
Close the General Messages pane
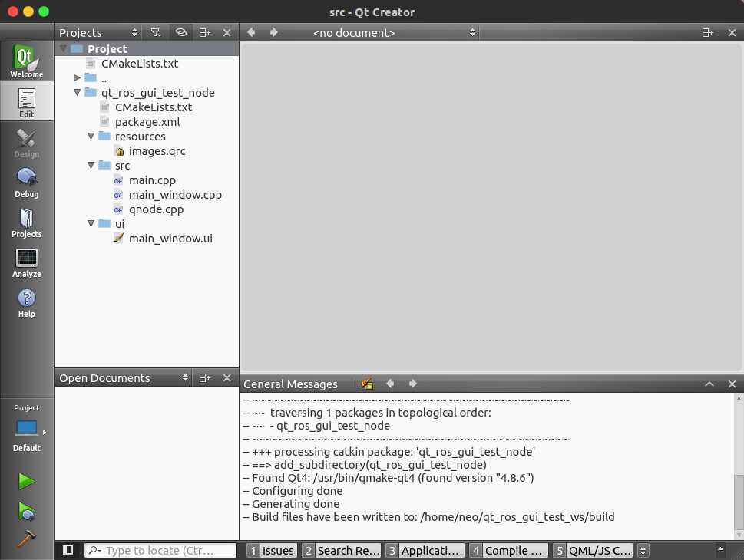tap(732, 384)
